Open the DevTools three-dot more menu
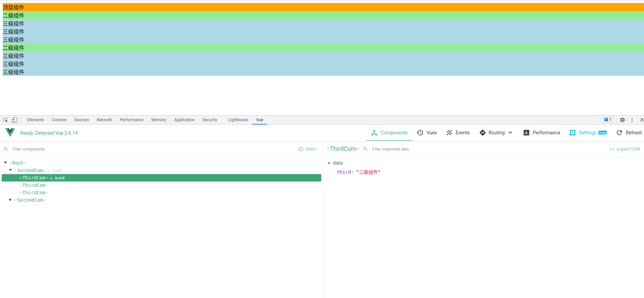The image size is (644, 298). pyautogui.click(x=632, y=120)
